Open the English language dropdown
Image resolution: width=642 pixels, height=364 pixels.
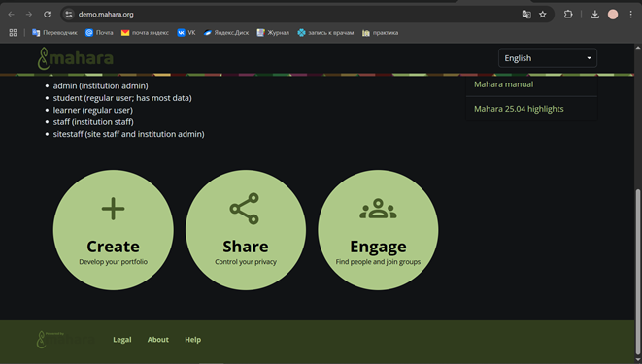[548, 58]
